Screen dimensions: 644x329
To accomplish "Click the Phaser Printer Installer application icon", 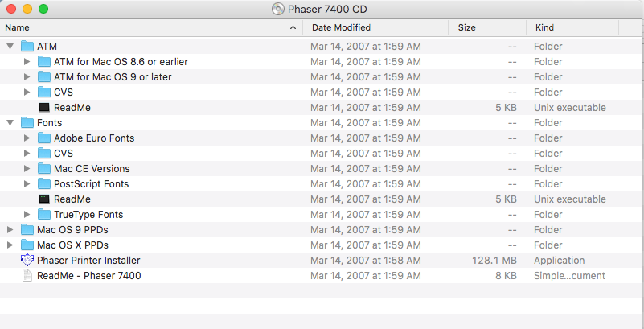I will (x=27, y=261).
